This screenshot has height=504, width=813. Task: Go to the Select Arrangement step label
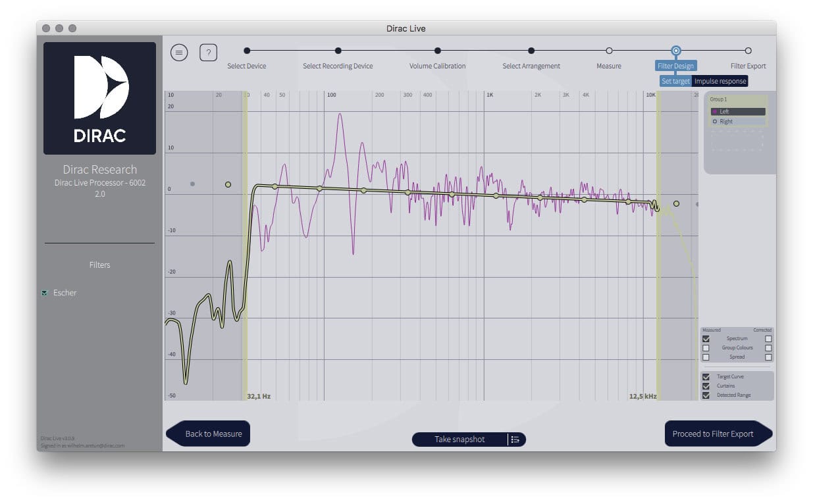[531, 66]
